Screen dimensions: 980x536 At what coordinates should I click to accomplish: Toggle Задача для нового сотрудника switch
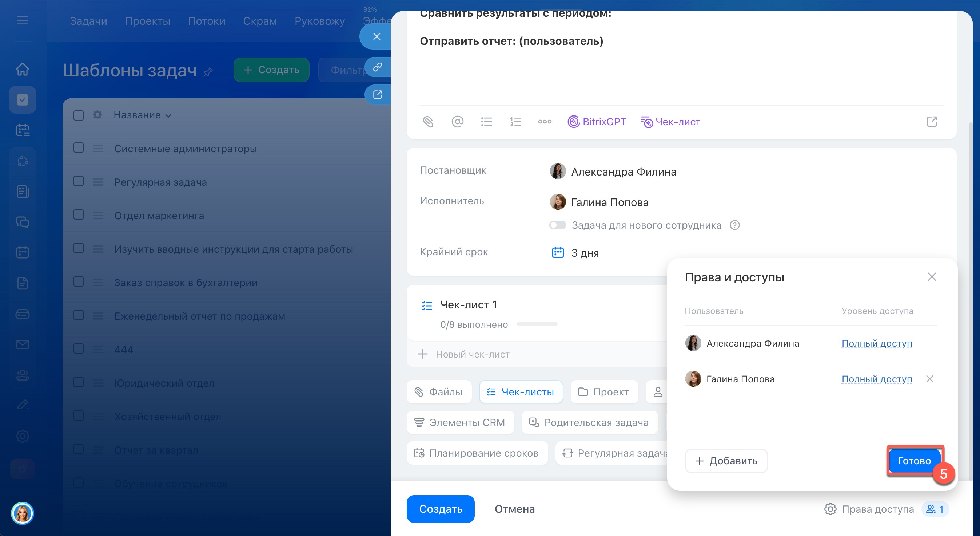558,225
